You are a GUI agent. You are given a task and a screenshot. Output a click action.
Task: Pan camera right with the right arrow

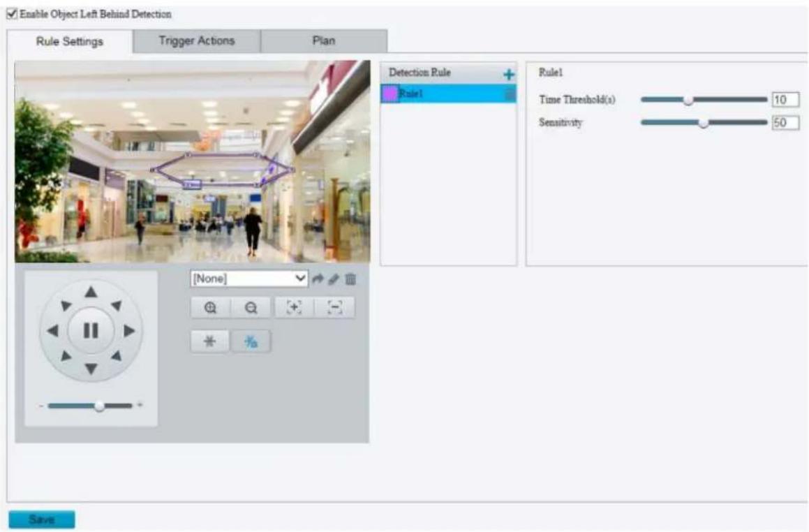click(129, 330)
